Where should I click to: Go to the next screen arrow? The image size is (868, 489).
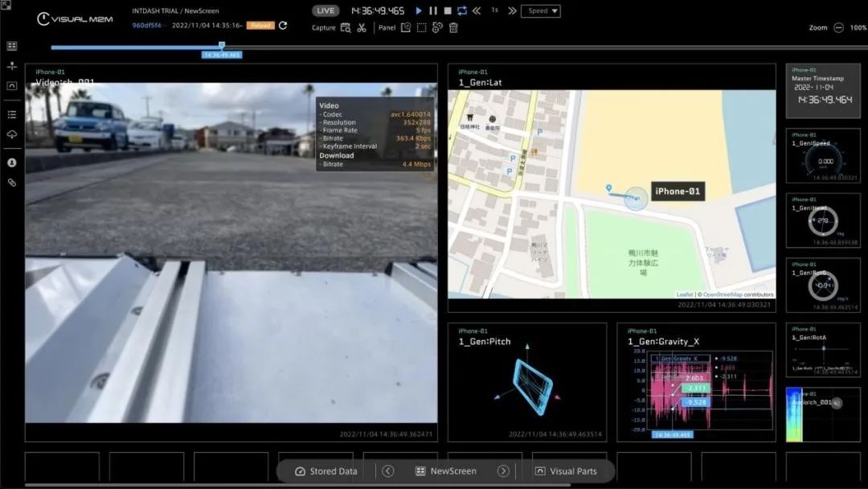503,471
